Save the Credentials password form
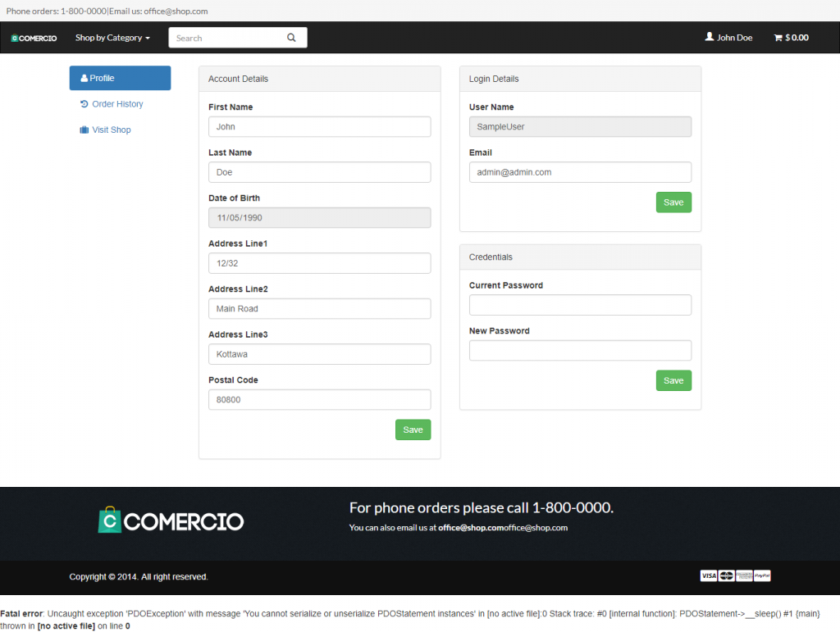Viewport: 840px width, 632px height. 673,380
